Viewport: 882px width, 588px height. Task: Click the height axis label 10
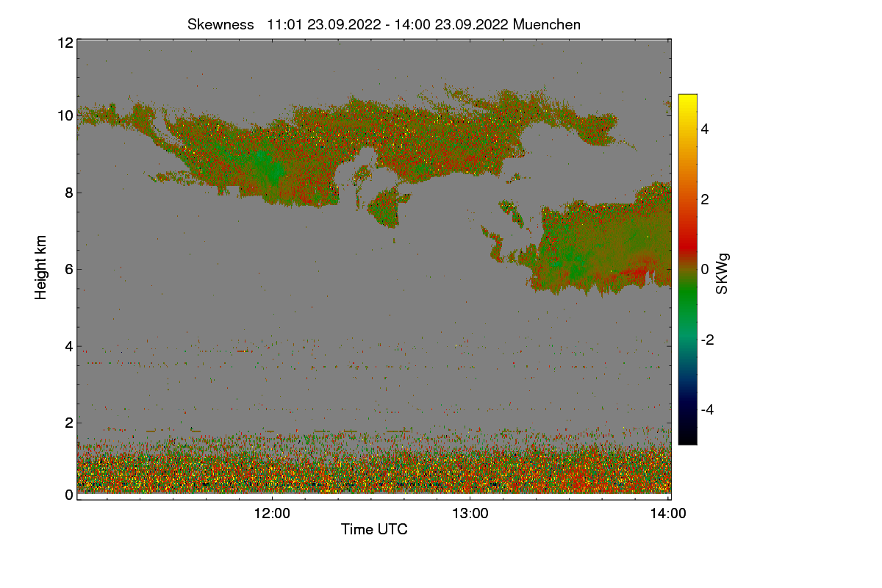click(x=65, y=115)
